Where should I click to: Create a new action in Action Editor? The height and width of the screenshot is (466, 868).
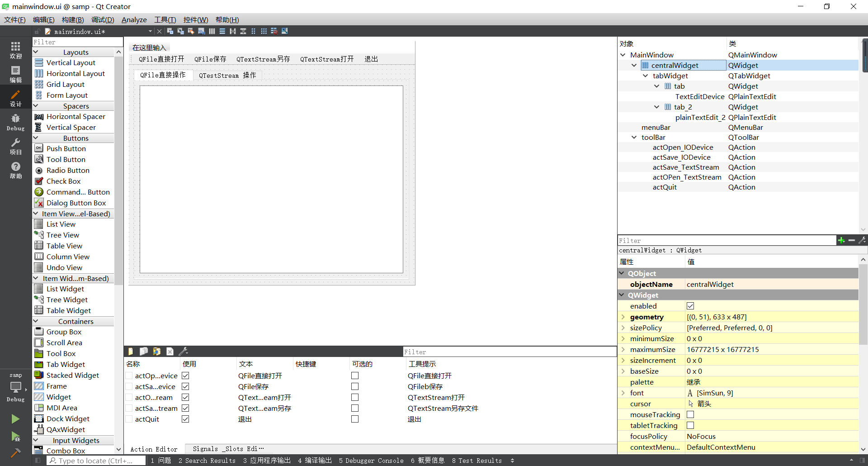(x=131, y=352)
